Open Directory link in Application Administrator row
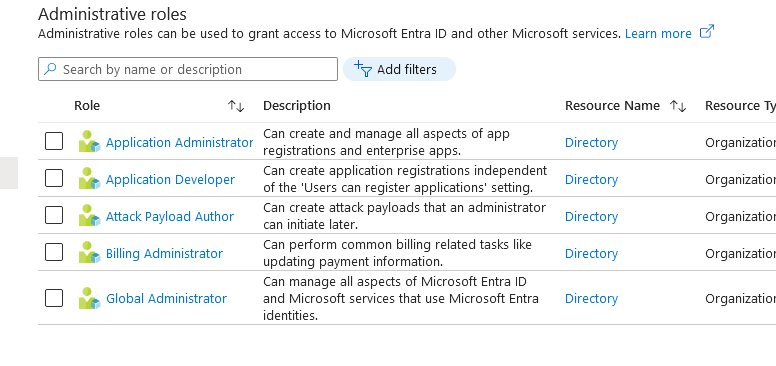This screenshot has width=776, height=366. (x=591, y=142)
